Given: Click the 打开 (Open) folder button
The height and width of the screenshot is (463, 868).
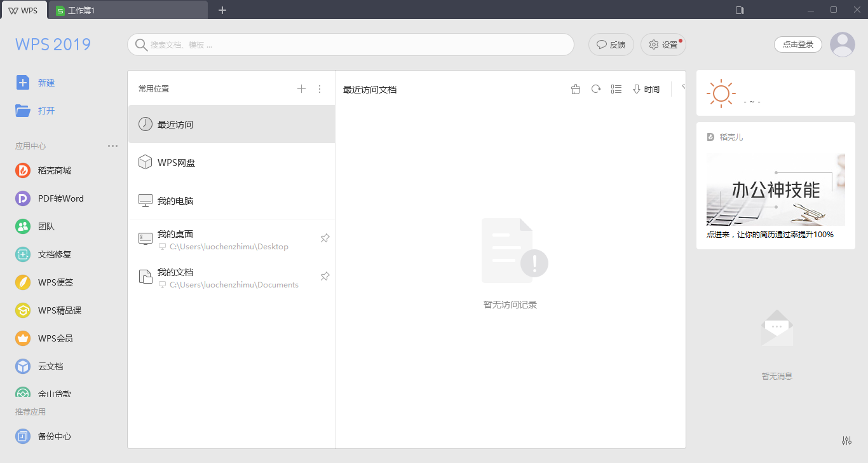Looking at the screenshot, I should pyautogui.click(x=36, y=111).
